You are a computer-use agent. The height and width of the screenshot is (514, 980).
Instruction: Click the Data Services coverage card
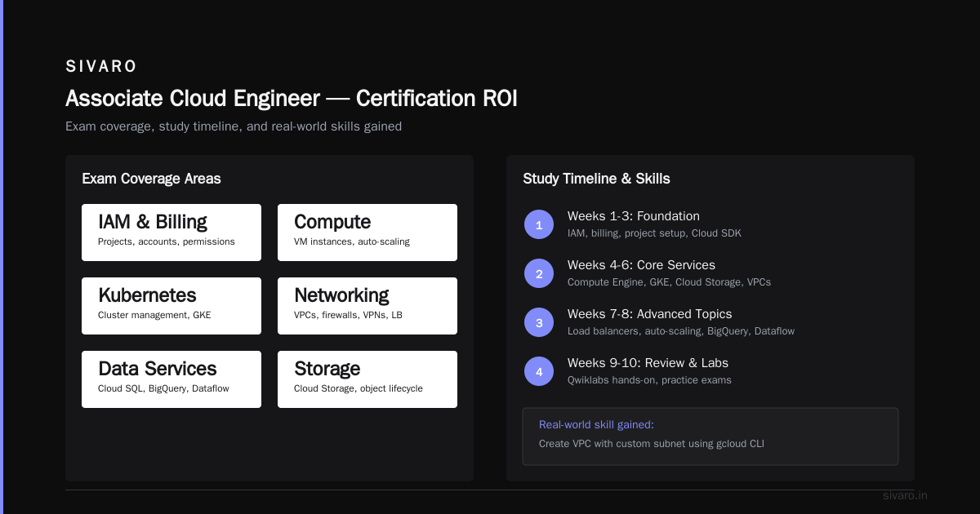171,379
